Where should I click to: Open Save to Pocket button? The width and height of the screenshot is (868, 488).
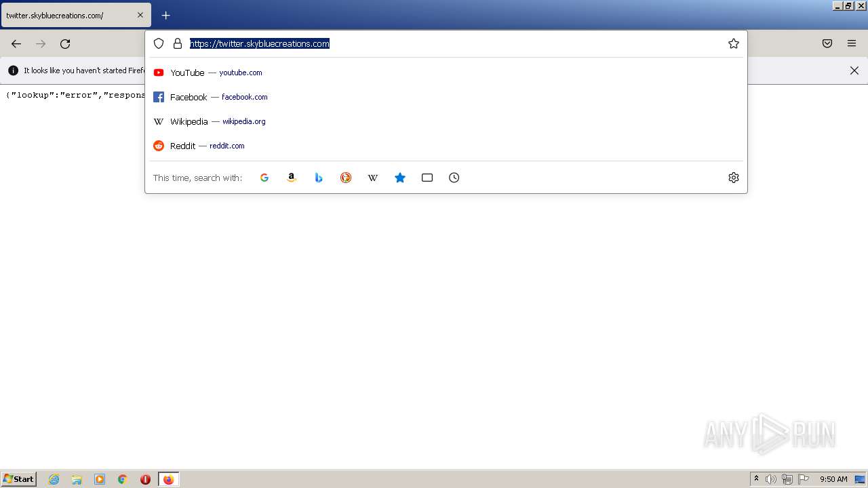point(827,43)
